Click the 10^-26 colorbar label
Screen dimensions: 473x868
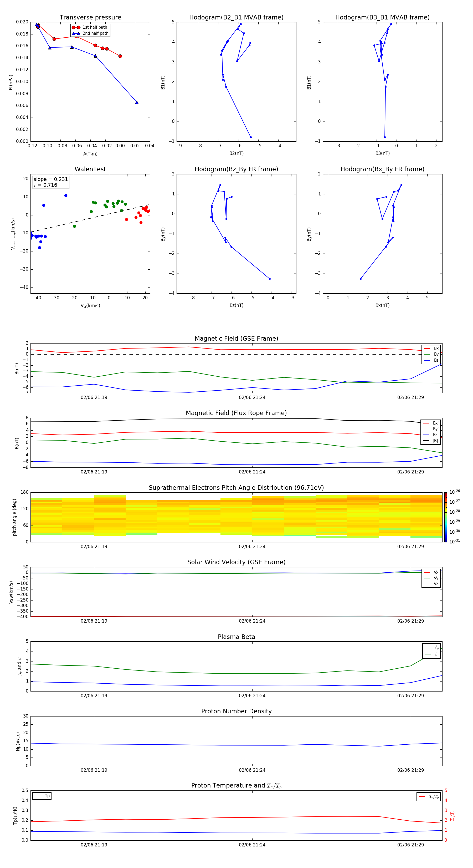[455, 492]
